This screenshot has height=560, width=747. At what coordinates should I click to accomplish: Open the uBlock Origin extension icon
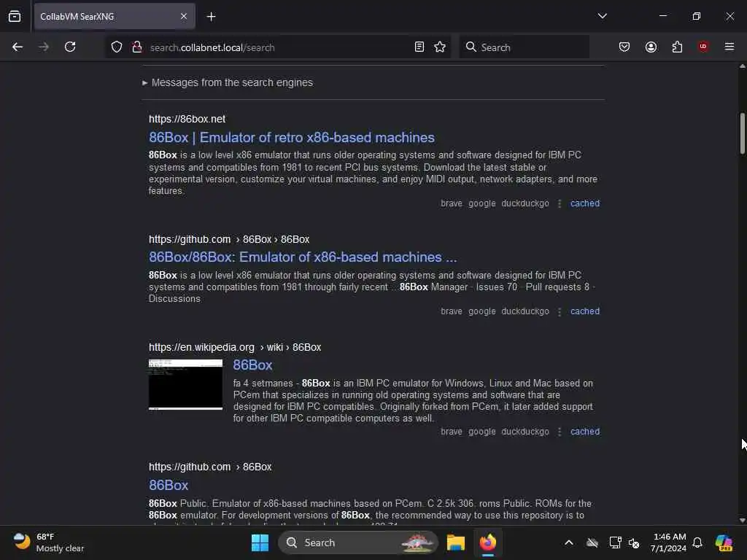[x=703, y=47]
